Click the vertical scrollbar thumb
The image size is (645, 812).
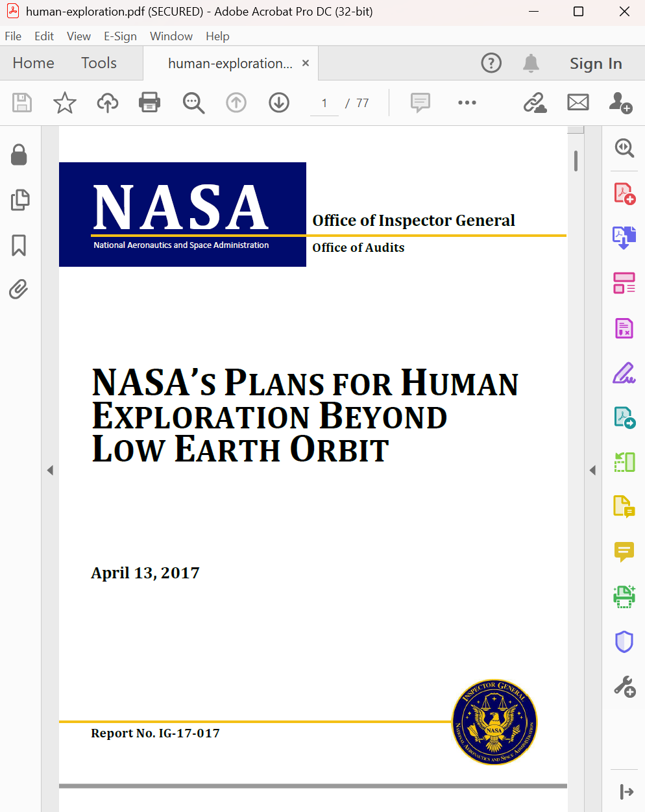[576, 161]
